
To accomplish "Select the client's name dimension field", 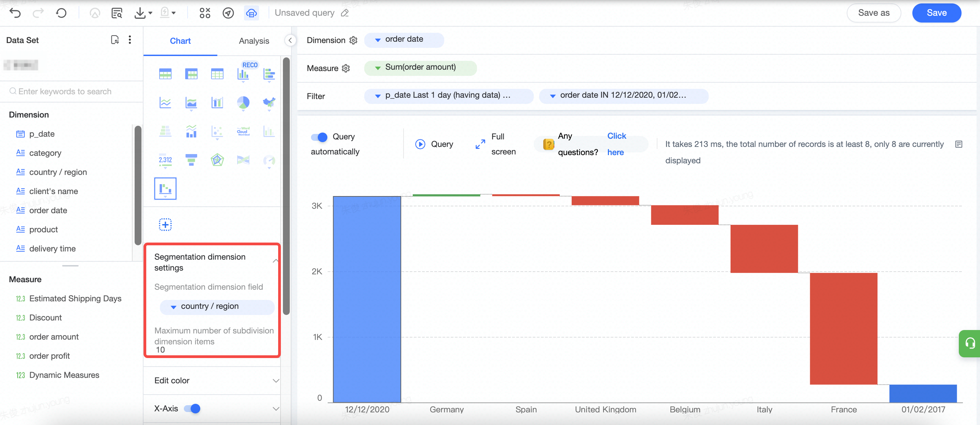I will (54, 191).
